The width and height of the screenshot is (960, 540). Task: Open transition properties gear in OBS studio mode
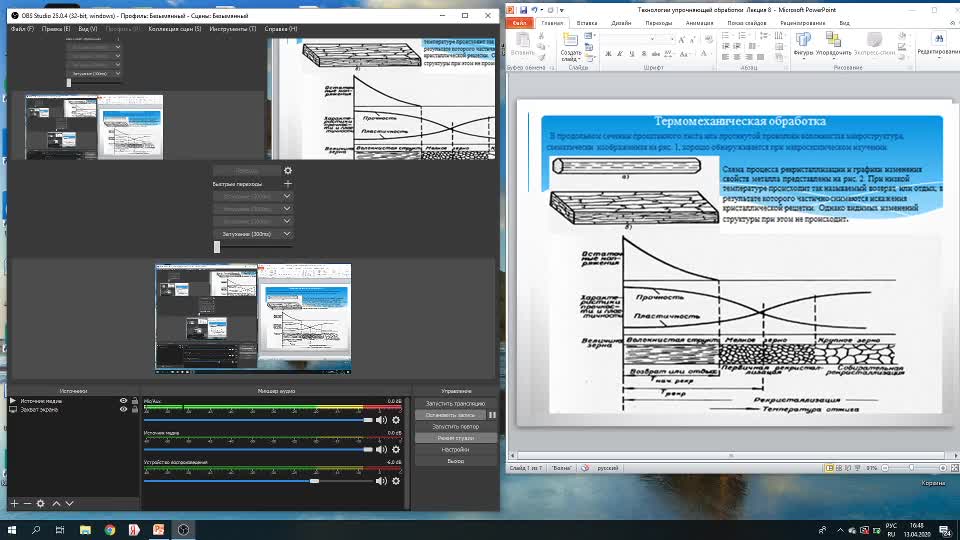coord(288,171)
